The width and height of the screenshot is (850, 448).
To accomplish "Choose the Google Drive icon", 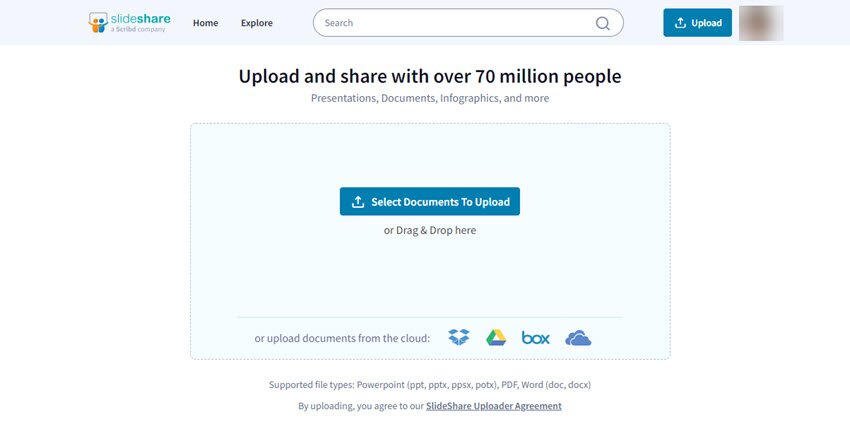I will [x=496, y=337].
